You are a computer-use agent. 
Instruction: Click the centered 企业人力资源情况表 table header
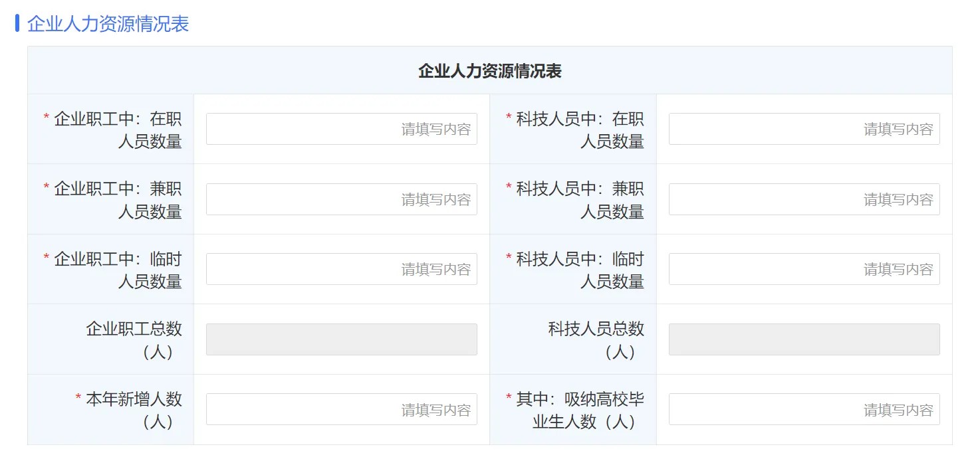click(490, 71)
